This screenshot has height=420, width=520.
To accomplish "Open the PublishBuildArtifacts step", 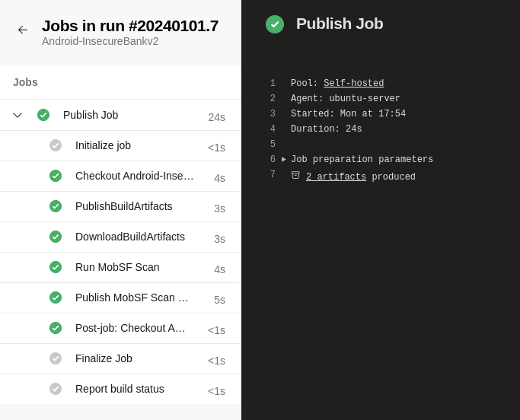I will (120, 207).
